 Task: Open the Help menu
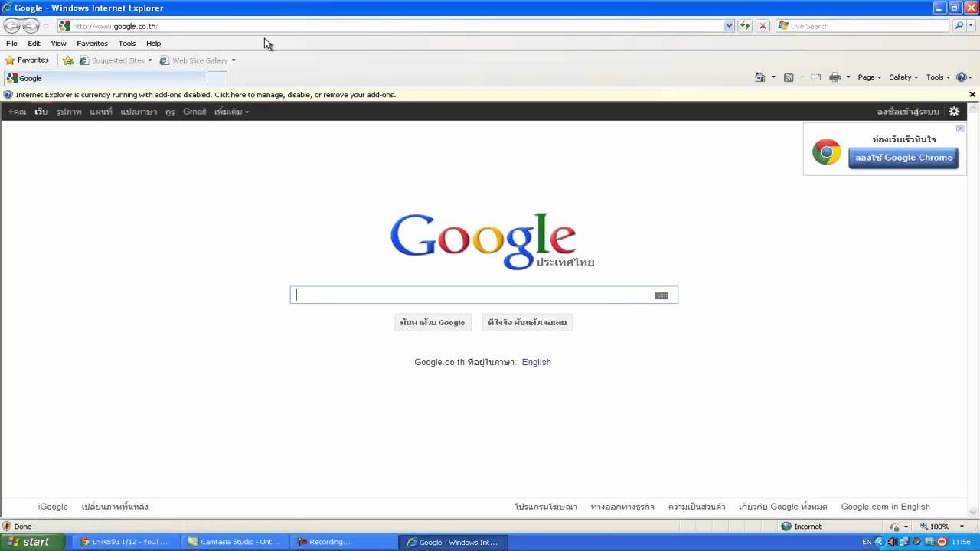pyautogui.click(x=153, y=44)
